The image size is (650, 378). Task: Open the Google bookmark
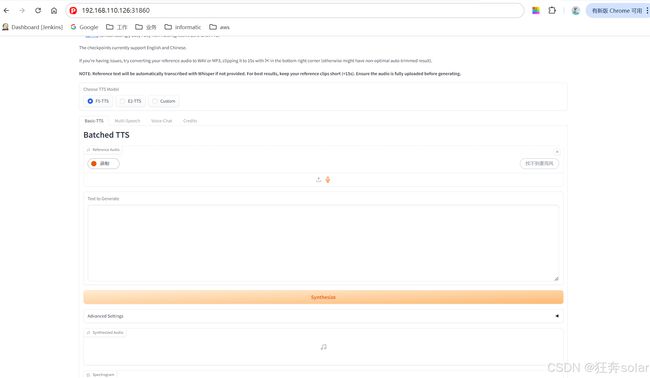pyautogui.click(x=85, y=27)
